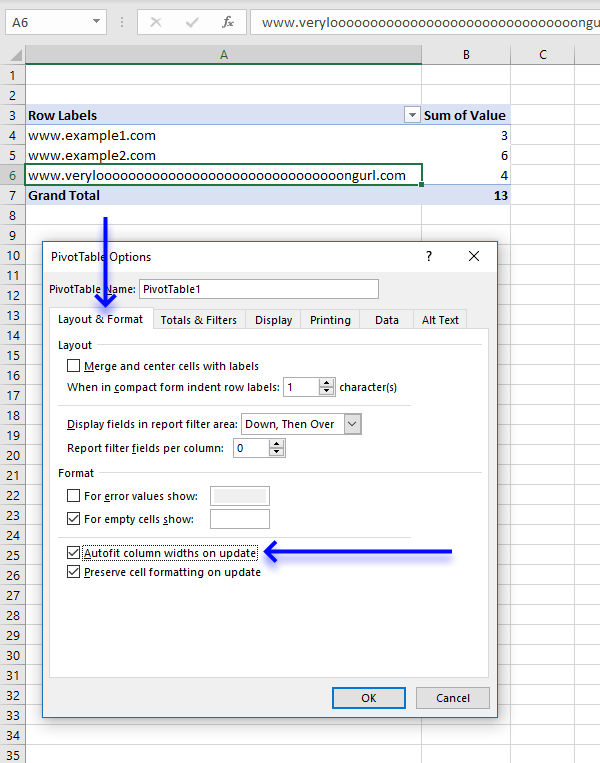600x763 pixels.
Task: Open the Name Box dropdown arrow
Action: click(x=96, y=22)
